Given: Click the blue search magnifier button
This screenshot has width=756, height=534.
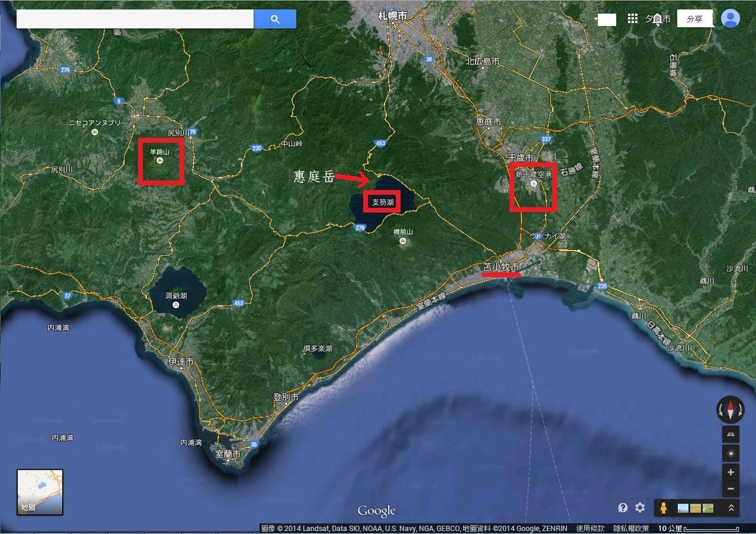Looking at the screenshot, I should point(275,19).
